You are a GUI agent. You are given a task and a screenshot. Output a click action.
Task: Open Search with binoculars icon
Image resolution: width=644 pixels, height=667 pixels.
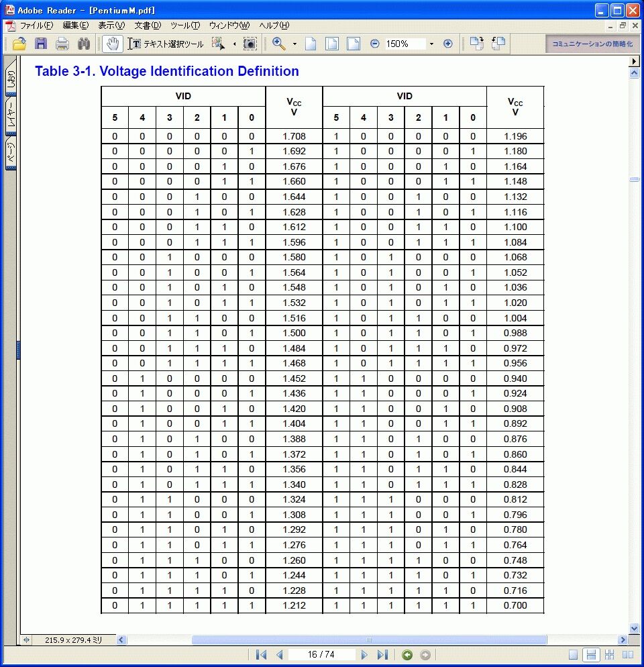point(84,44)
